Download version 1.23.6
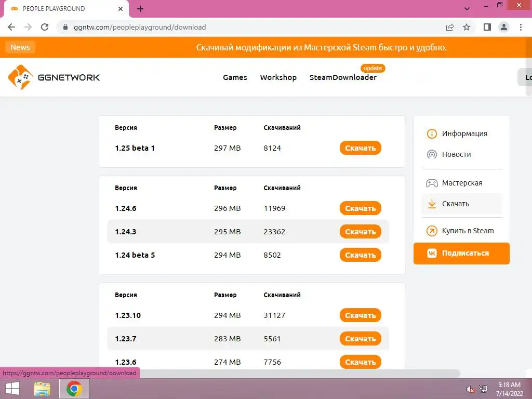This screenshot has width=532, height=399. (361, 362)
